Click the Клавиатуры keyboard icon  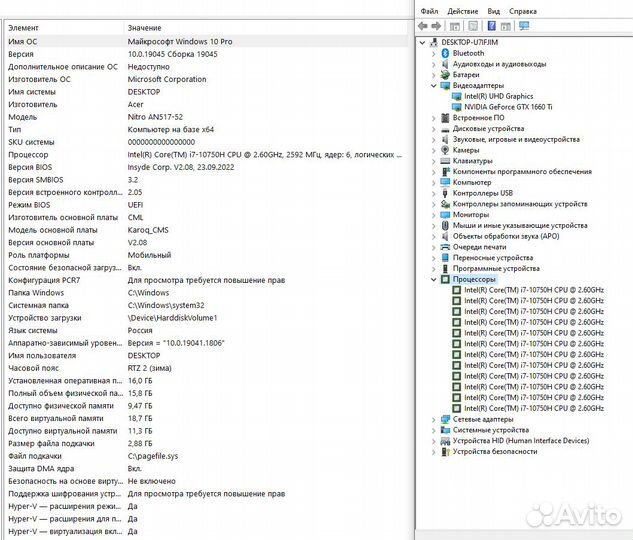445,161
